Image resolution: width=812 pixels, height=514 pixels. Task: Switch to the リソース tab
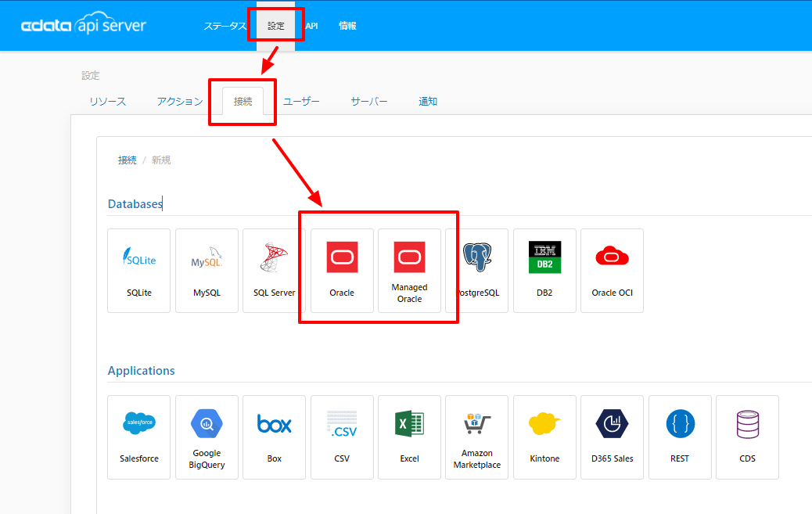[x=108, y=102]
